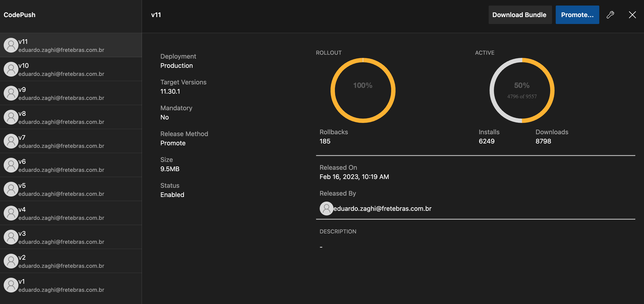The width and height of the screenshot is (644, 304).
Task: Select the v4 release row
Action: tap(71, 213)
